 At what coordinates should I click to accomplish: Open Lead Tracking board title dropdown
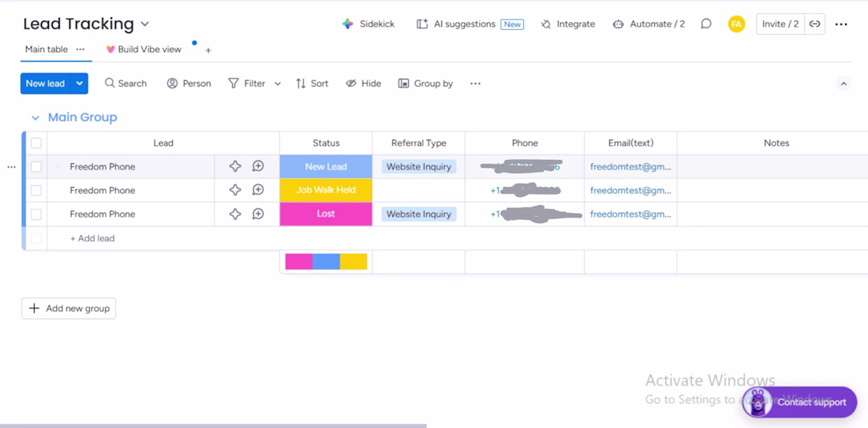coord(145,24)
